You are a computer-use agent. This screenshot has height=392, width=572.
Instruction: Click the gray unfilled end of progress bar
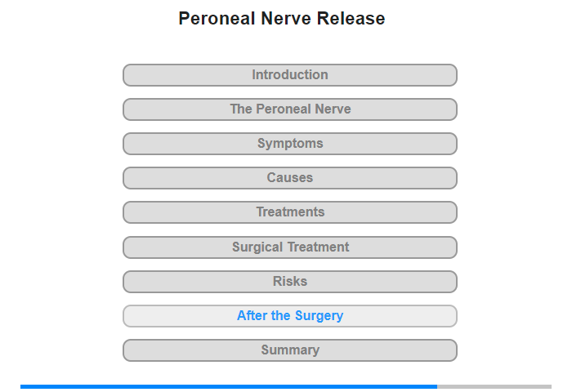[494, 386]
